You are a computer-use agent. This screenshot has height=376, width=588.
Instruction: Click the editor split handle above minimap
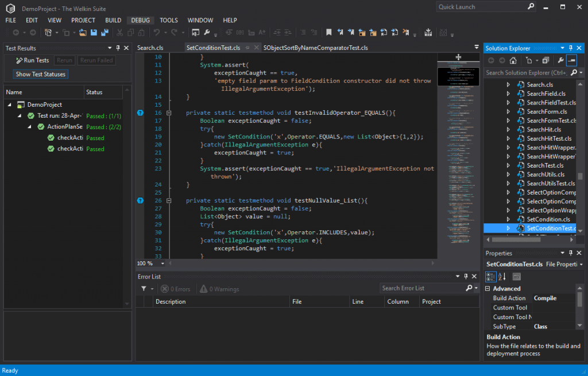click(458, 57)
